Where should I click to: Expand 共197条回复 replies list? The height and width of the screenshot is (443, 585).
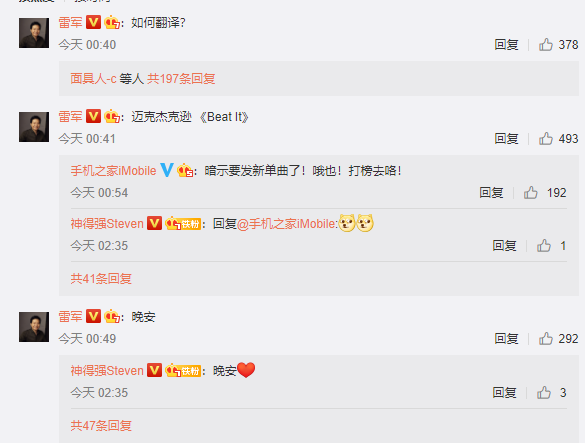[x=181, y=79]
